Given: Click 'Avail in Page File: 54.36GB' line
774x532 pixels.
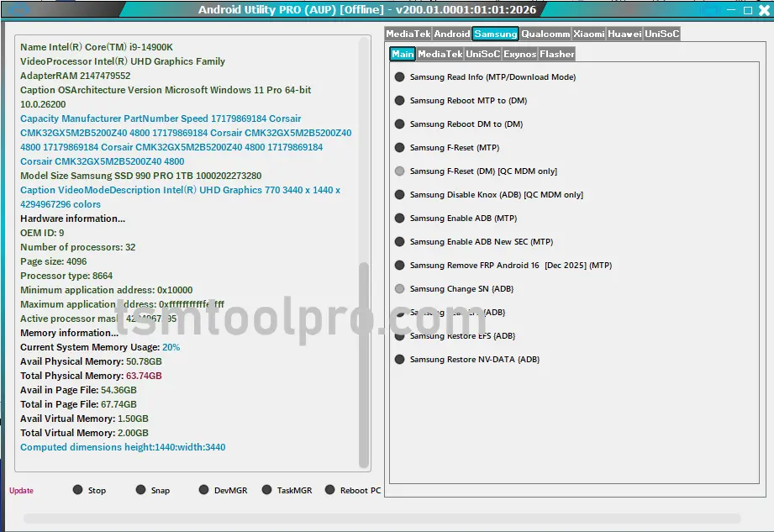Looking at the screenshot, I should [78, 391].
